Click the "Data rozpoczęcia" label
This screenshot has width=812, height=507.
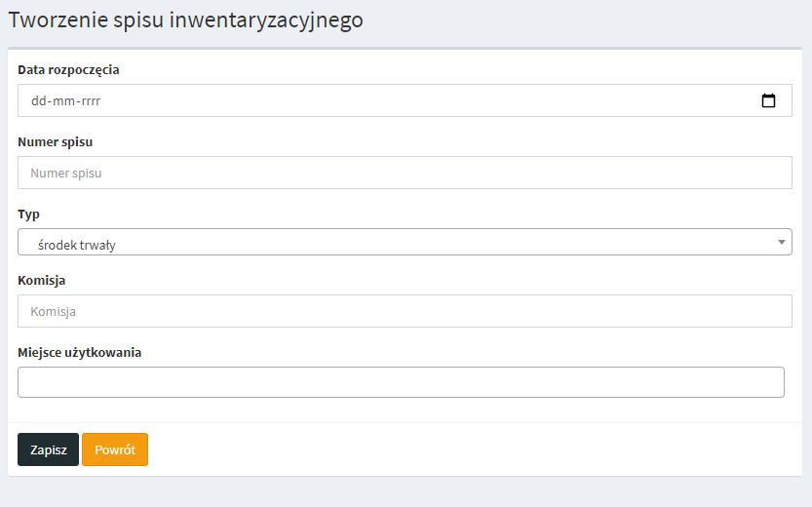(x=68, y=69)
